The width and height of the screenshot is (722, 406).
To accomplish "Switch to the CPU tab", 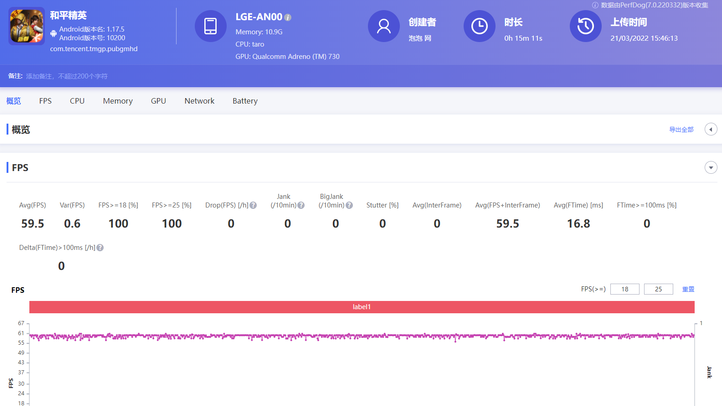I will (77, 101).
